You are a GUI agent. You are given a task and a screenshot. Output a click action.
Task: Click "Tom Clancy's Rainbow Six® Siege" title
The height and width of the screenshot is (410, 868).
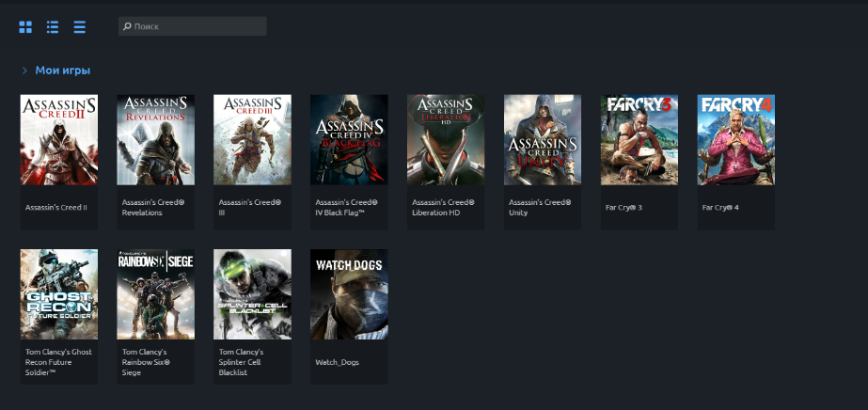[146, 362]
